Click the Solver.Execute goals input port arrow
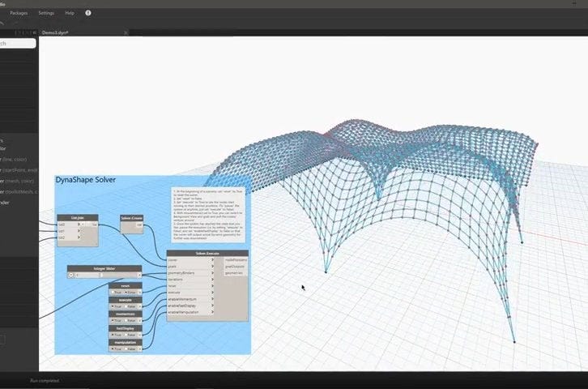This screenshot has width=588, height=389. (x=212, y=265)
